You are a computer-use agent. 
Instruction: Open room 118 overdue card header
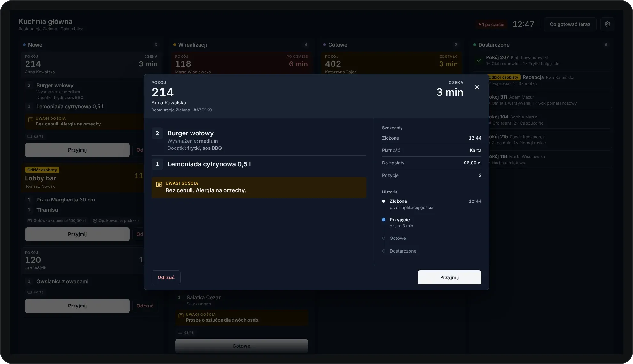click(x=241, y=63)
